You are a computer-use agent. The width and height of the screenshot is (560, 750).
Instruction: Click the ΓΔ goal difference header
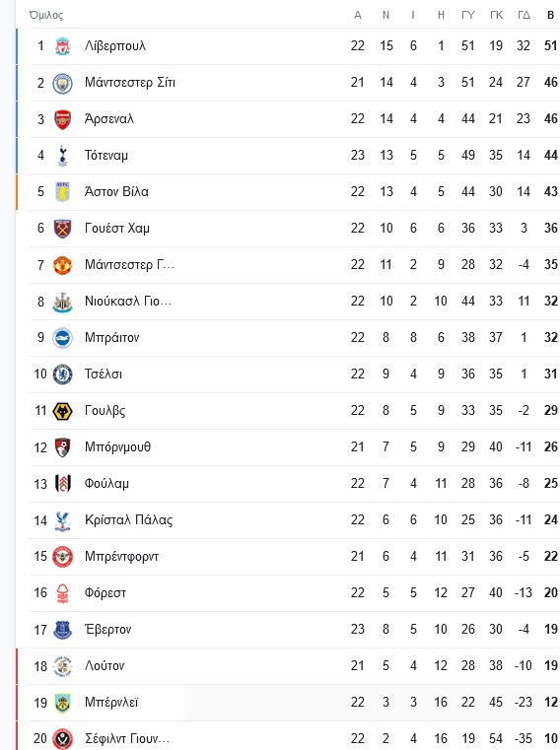tap(524, 16)
